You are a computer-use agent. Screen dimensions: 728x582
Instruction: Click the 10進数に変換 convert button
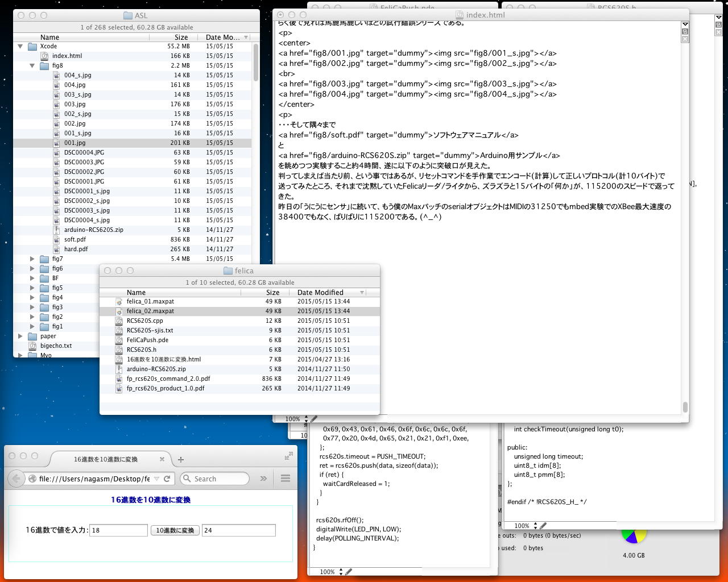point(175,530)
